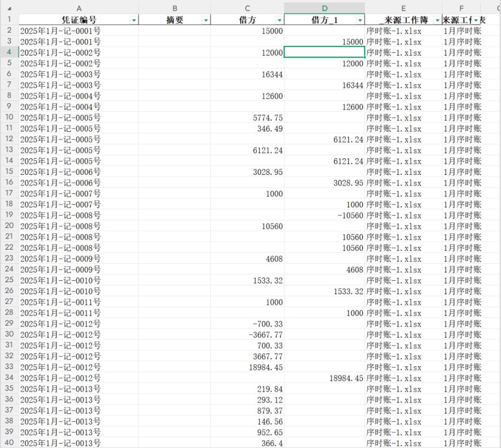501x448 pixels.
Task: Select column C header
Action: [247, 9]
